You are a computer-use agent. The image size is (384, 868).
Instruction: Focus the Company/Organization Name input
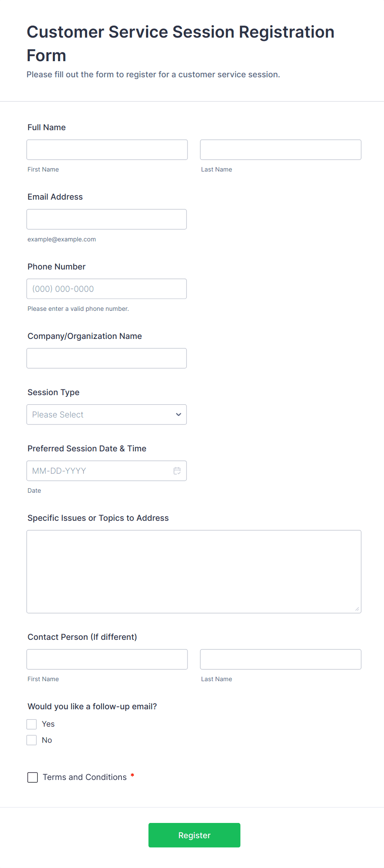[x=107, y=358]
